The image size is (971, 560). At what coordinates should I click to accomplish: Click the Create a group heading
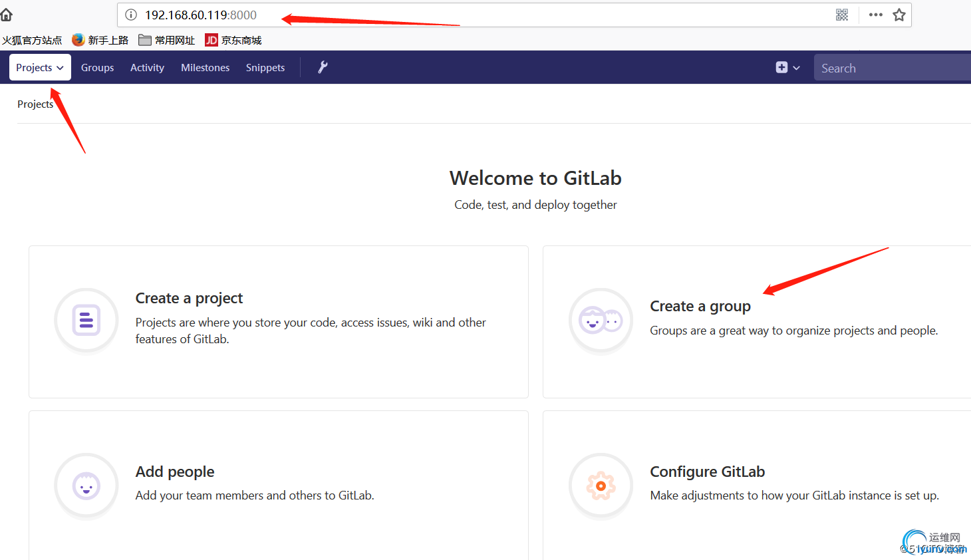[x=700, y=306]
